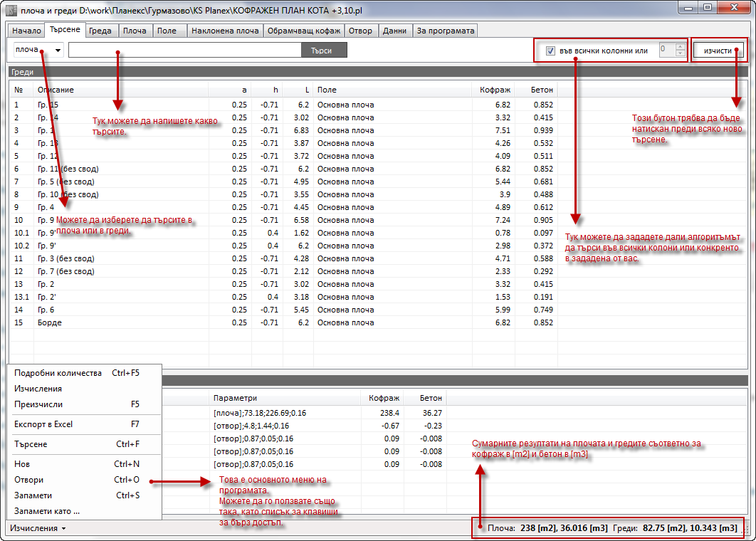This screenshot has height=541, width=756.
Task: Choose 'Отвори' in the popup menu
Action: point(28,480)
